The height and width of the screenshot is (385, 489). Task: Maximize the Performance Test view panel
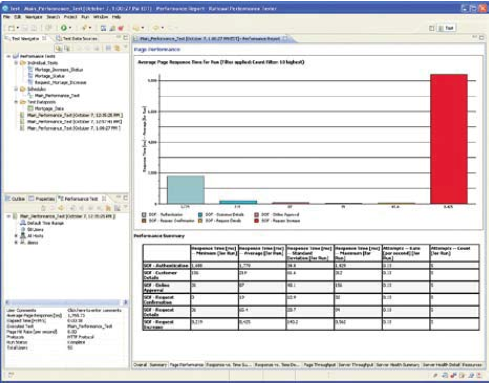pyautogui.click(x=125, y=198)
